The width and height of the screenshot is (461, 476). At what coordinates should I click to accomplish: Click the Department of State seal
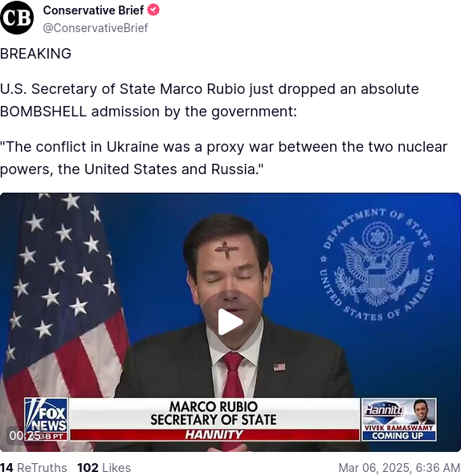[377, 265]
